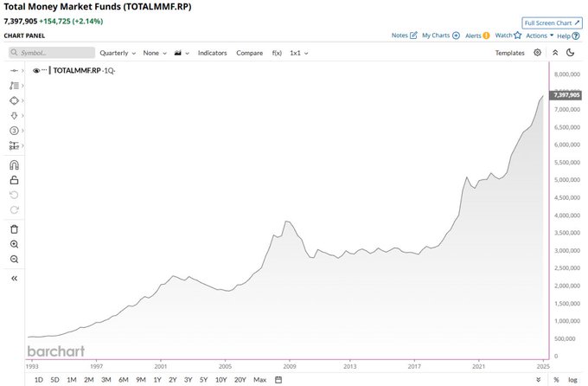Open the chart type area dropdown

[182, 53]
